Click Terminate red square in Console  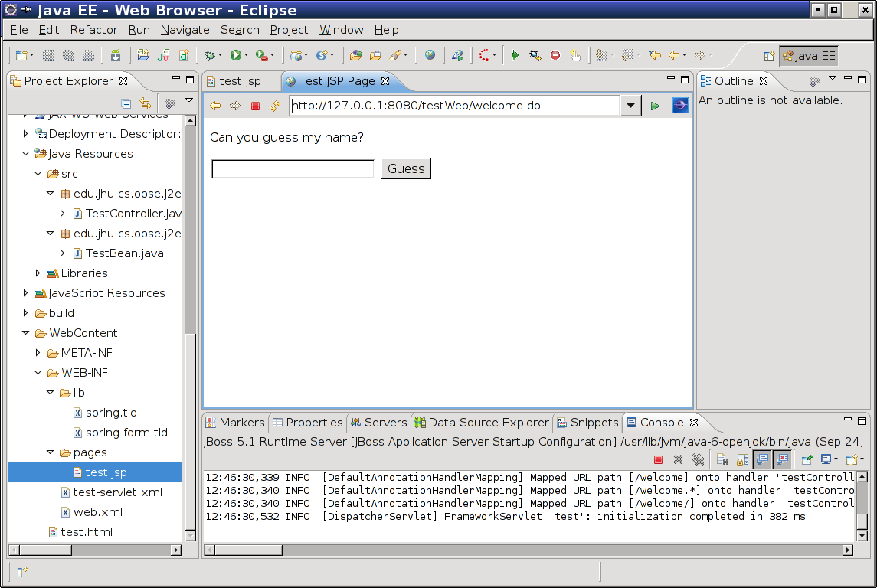[658, 459]
